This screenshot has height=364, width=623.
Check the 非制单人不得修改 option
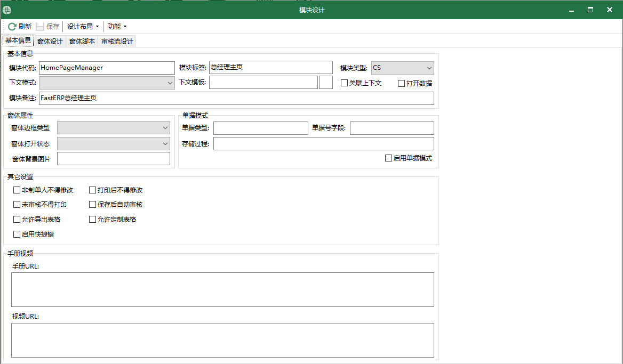[17, 190]
